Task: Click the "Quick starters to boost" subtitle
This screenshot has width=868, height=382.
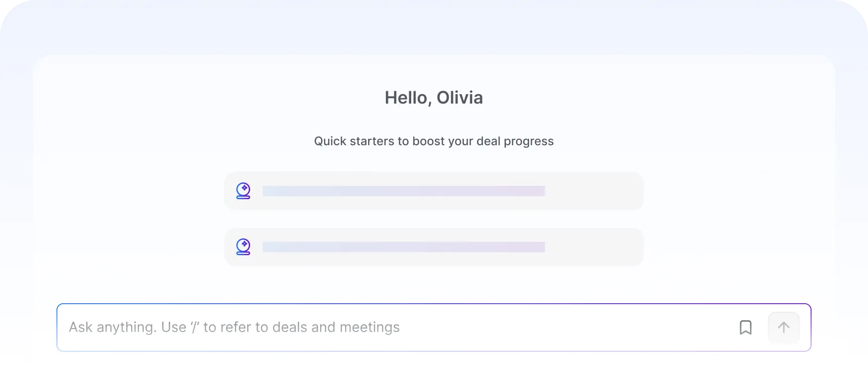Action: click(434, 141)
